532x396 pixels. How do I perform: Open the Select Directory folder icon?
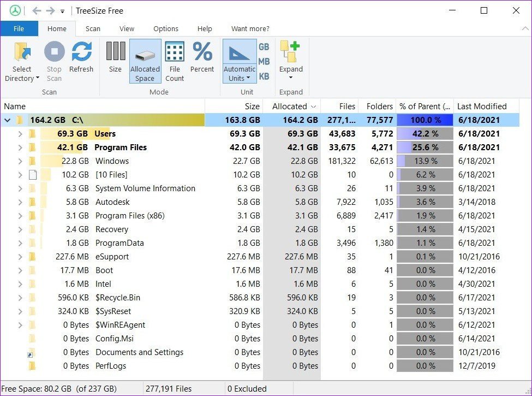22,52
